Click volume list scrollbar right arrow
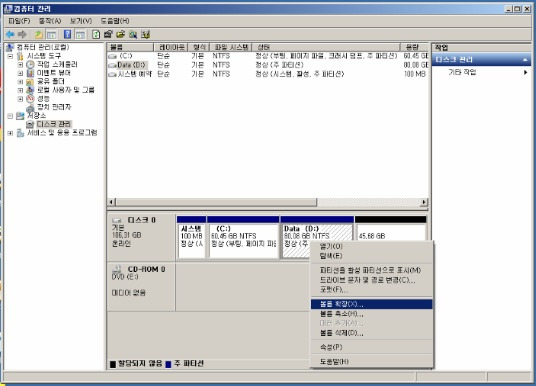 coord(424,202)
